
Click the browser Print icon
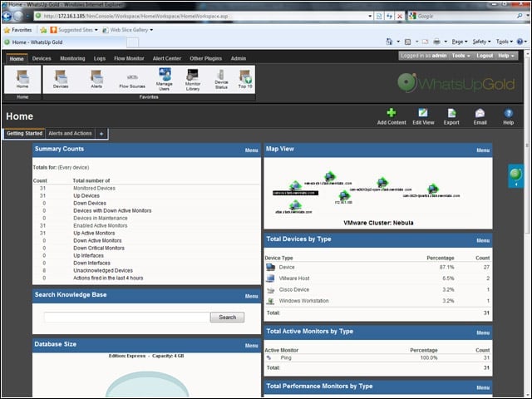(x=436, y=42)
